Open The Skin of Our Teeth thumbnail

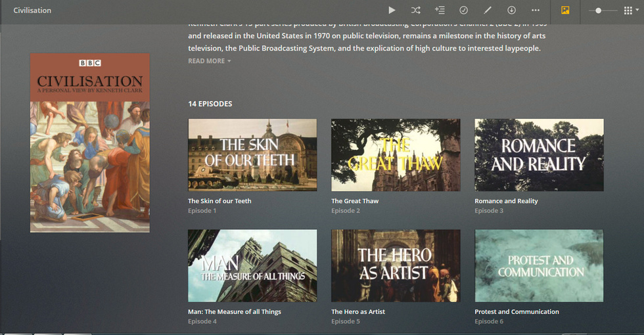(252, 155)
